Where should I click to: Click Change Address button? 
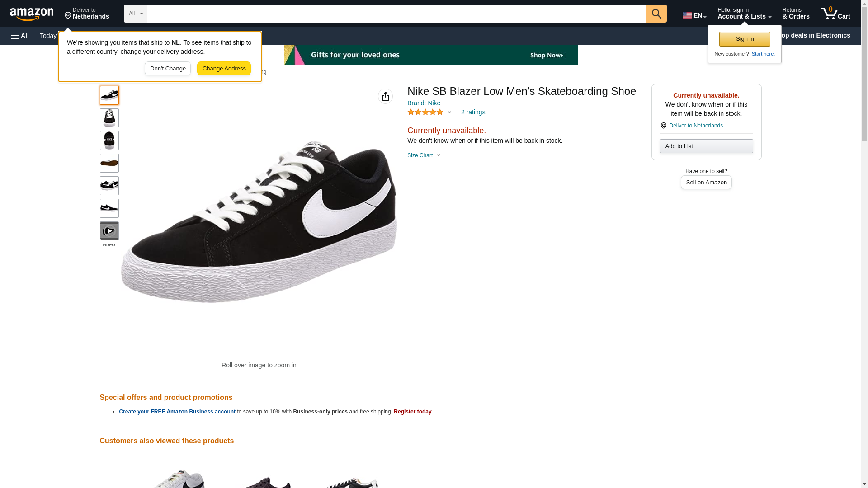tap(224, 69)
